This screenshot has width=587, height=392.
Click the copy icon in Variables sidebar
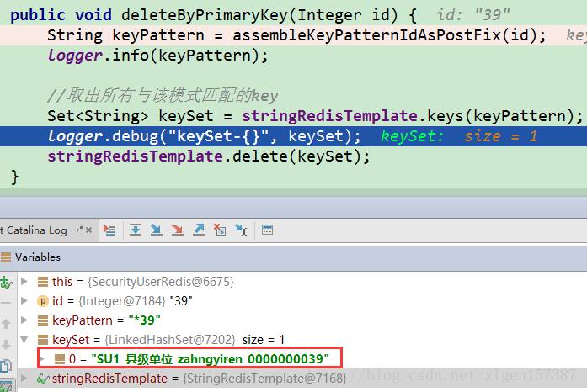pos(6,365)
